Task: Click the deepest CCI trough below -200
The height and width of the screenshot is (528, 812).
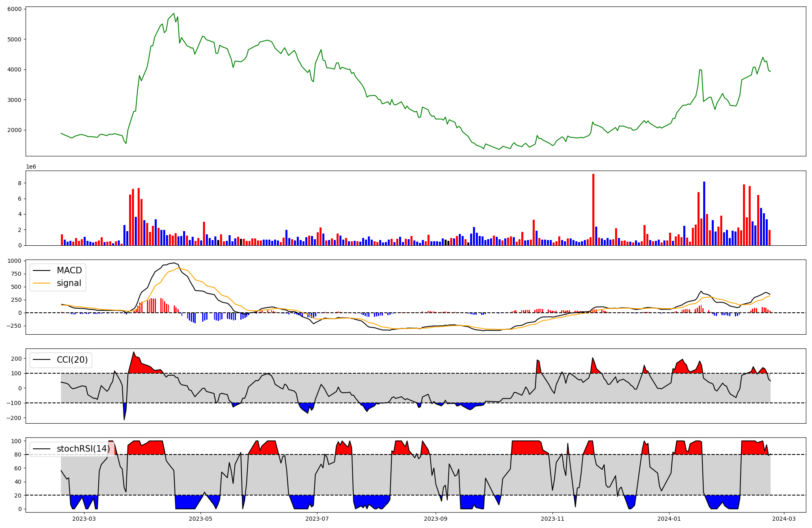Action: [124, 420]
